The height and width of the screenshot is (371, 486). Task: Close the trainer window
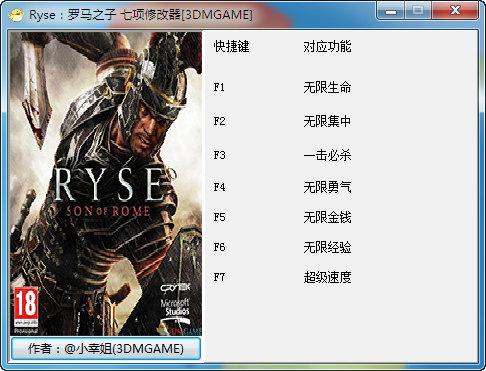[x=455, y=11]
